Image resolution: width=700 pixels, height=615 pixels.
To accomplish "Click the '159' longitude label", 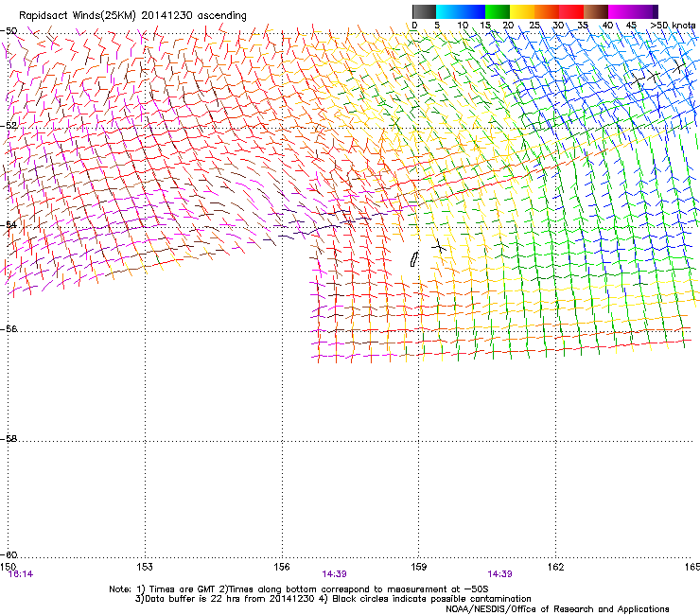I will point(419,567).
